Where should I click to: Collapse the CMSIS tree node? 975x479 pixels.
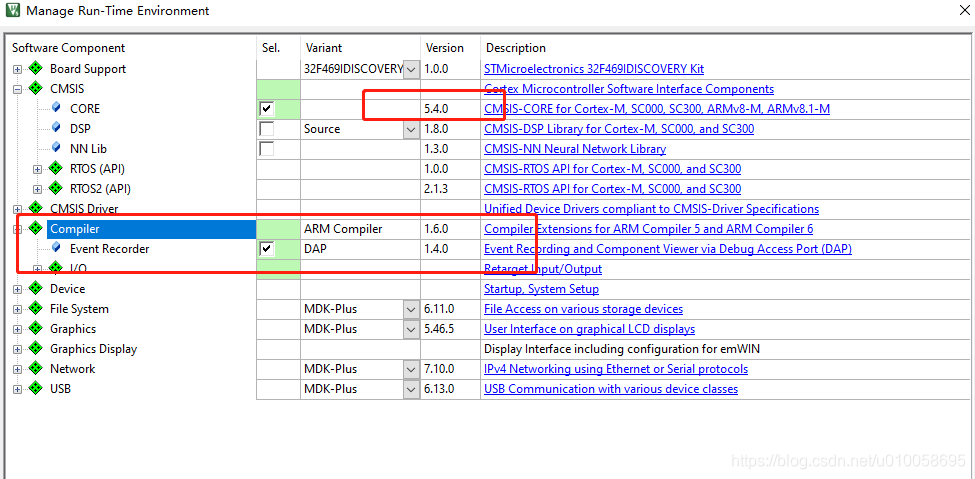pos(17,89)
